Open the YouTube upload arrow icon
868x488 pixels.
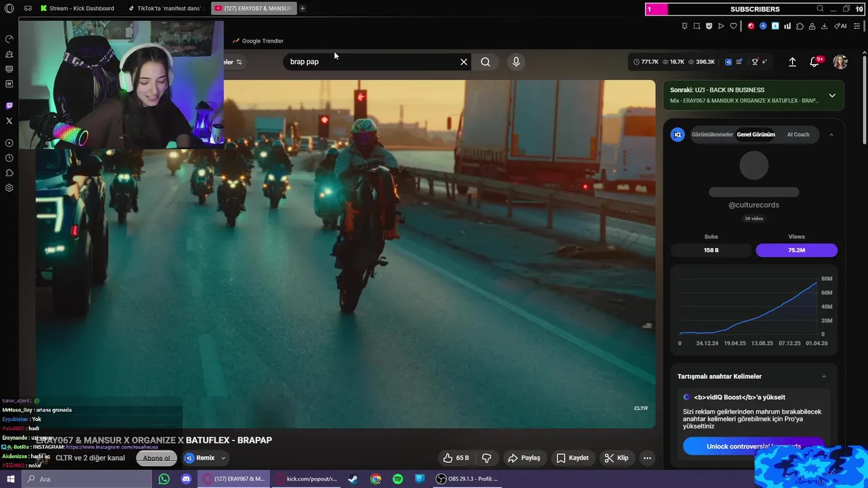[x=792, y=62]
